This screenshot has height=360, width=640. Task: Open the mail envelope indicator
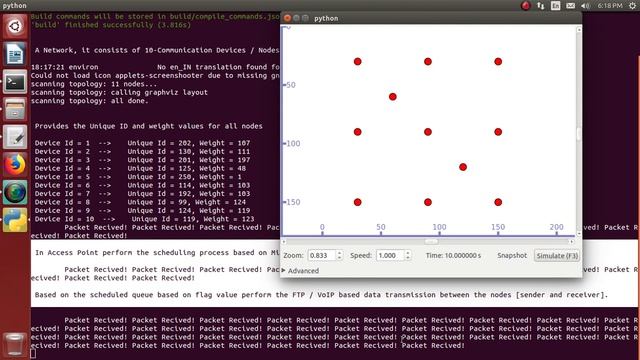[571, 6]
